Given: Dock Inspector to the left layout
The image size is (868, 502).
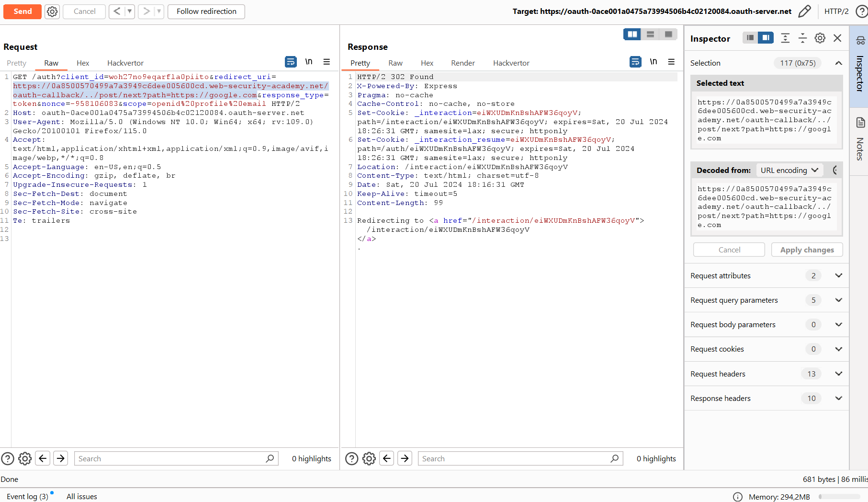Looking at the screenshot, I should pos(750,38).
